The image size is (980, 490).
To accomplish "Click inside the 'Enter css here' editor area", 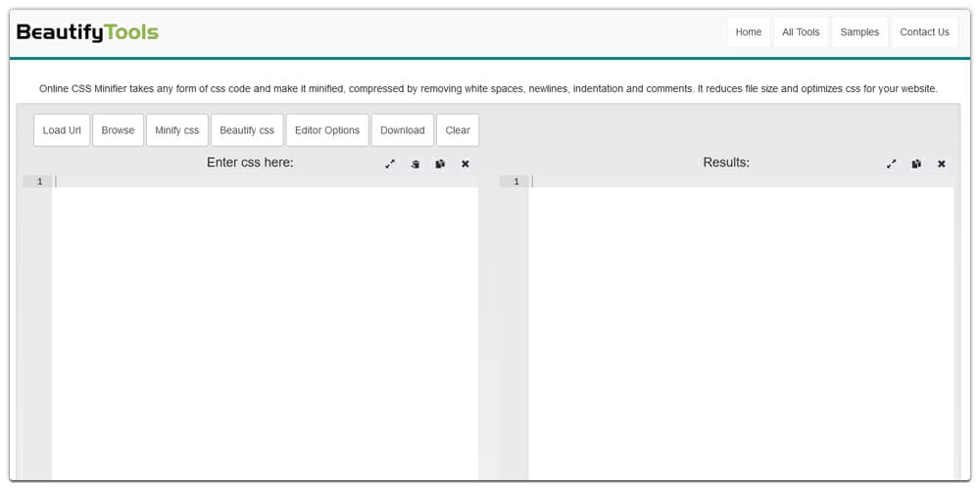I will 265,314.
